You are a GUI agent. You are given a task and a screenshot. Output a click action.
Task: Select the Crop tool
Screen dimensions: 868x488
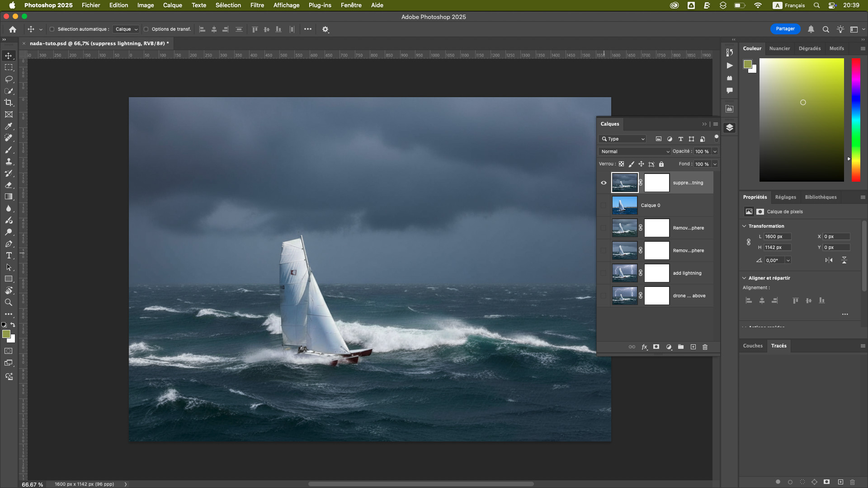pos(9,103)
